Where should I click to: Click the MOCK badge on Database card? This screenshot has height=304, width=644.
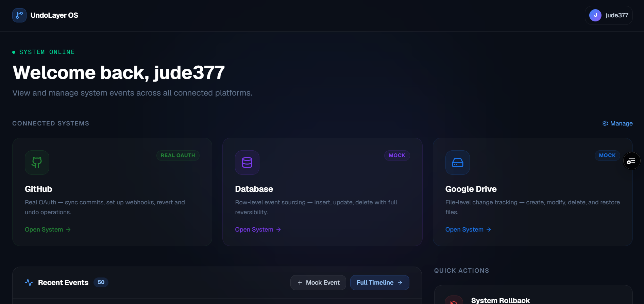[397, 155]
